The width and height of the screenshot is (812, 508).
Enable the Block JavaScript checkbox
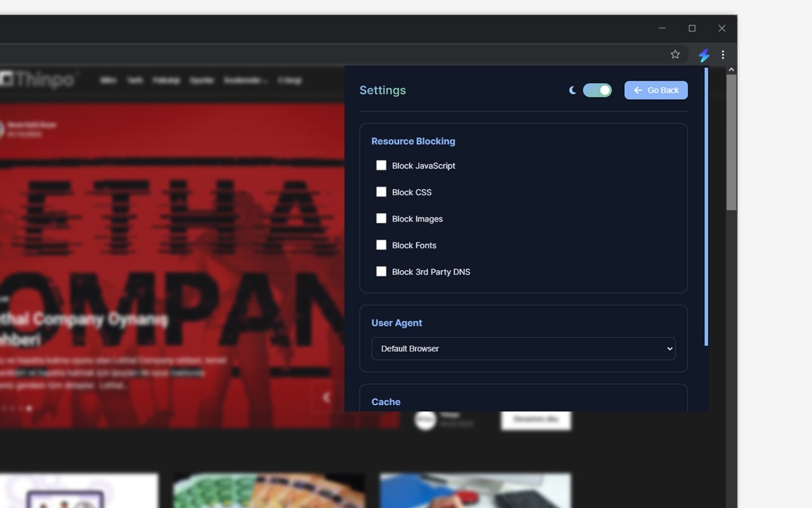coord(381,166)
